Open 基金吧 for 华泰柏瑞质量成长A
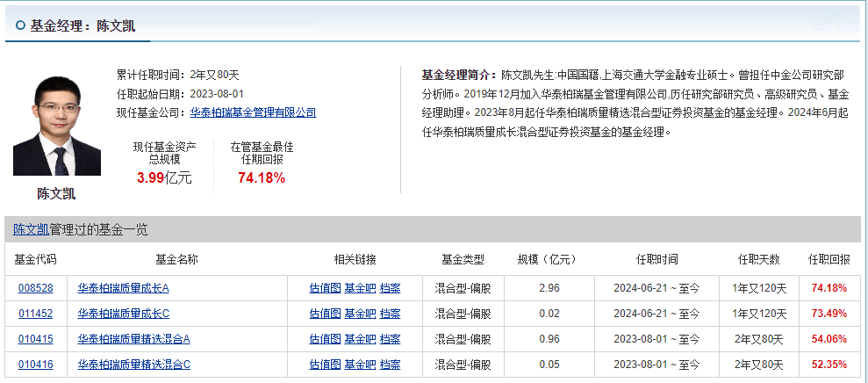The image size is (868, 383). (360, 288)
